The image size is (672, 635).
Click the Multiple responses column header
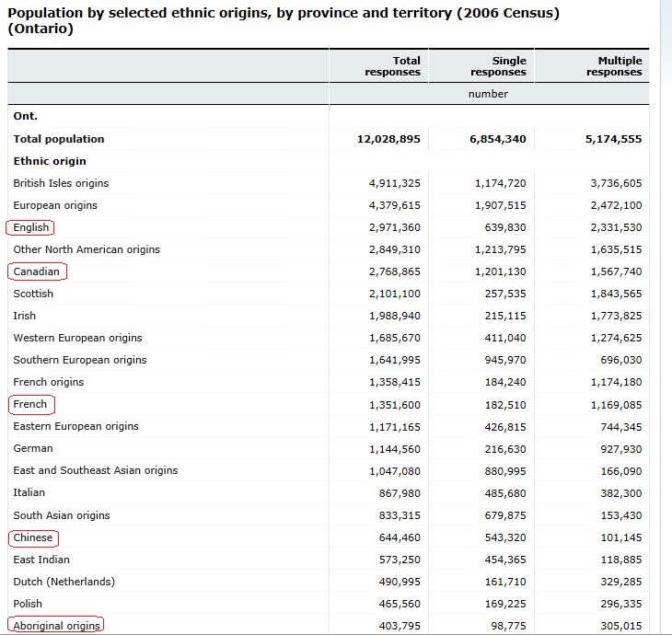[614, 66]
